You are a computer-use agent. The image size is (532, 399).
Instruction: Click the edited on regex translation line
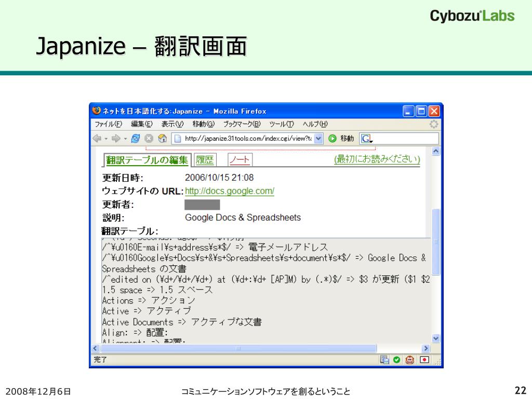point(266,279)
